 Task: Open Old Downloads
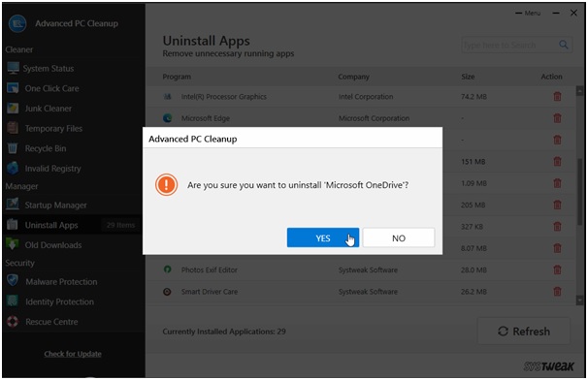pos(53,245)
